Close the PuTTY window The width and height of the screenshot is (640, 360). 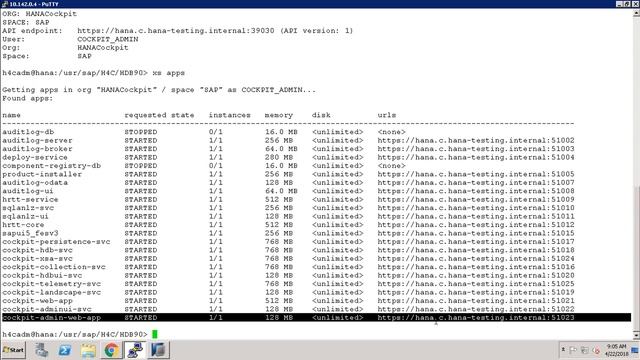point(636,4)
